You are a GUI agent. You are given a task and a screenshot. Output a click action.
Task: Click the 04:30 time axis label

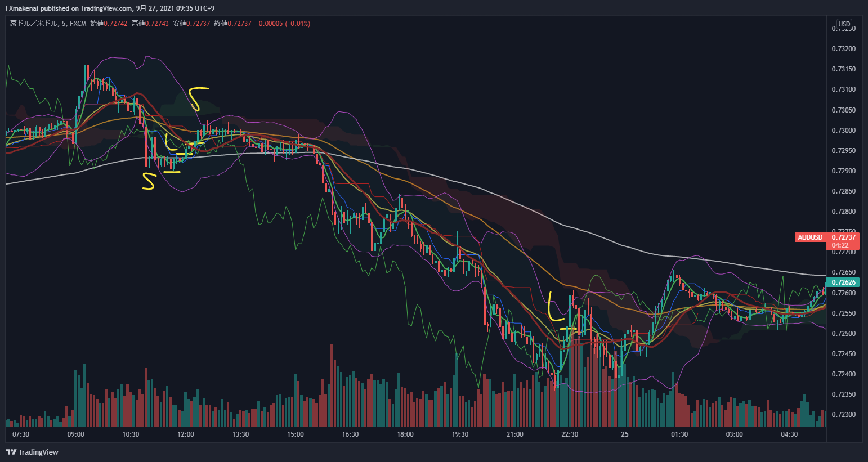click(789, 434)
